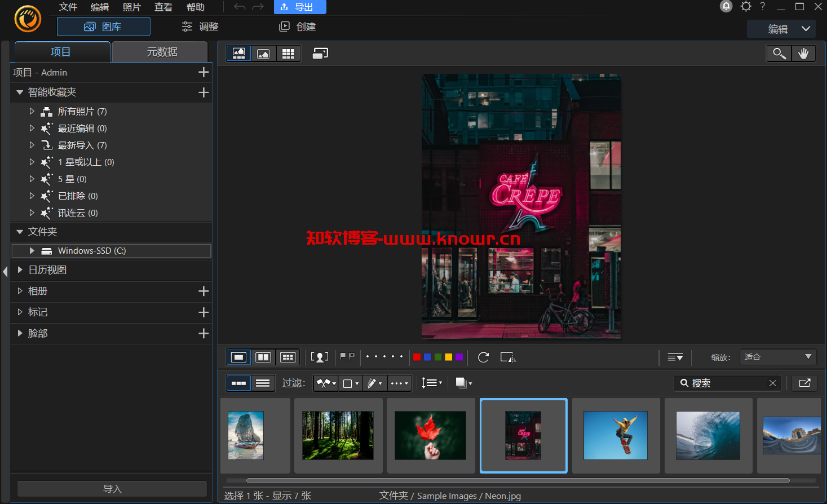Image resolution: width=827 pixels, height=504 pixels.
Task: Add a new face with plus icon
Action: coord(204,334)
